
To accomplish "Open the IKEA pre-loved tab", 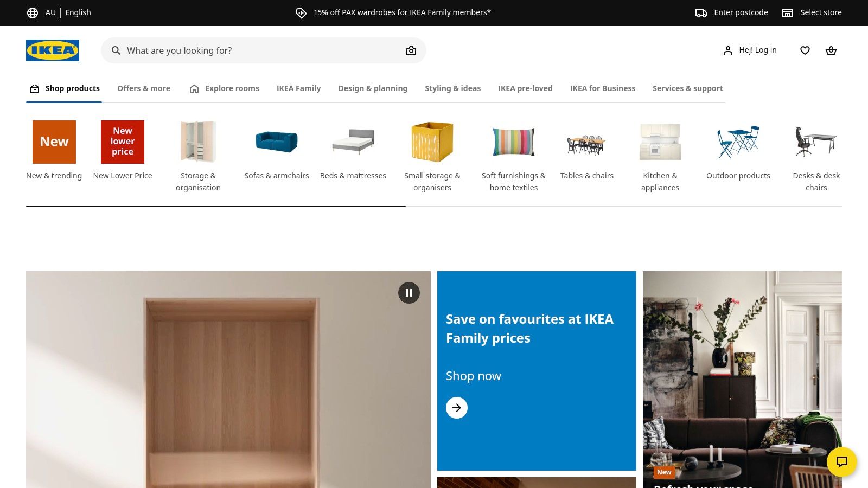I will (526, 88).
